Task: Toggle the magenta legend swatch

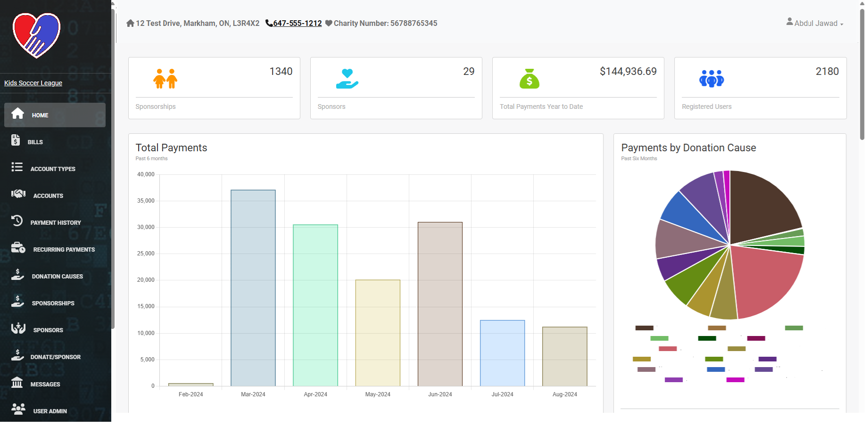Action: click(735, 380)
